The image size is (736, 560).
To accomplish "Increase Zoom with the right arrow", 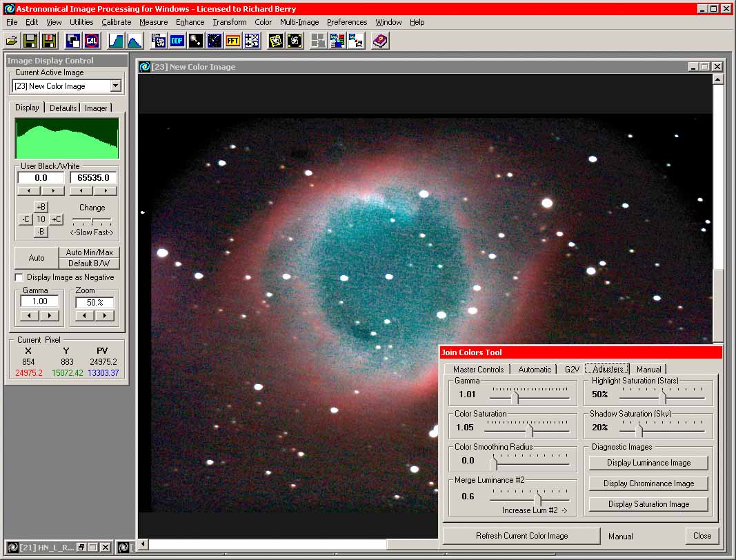I will 104,316.
